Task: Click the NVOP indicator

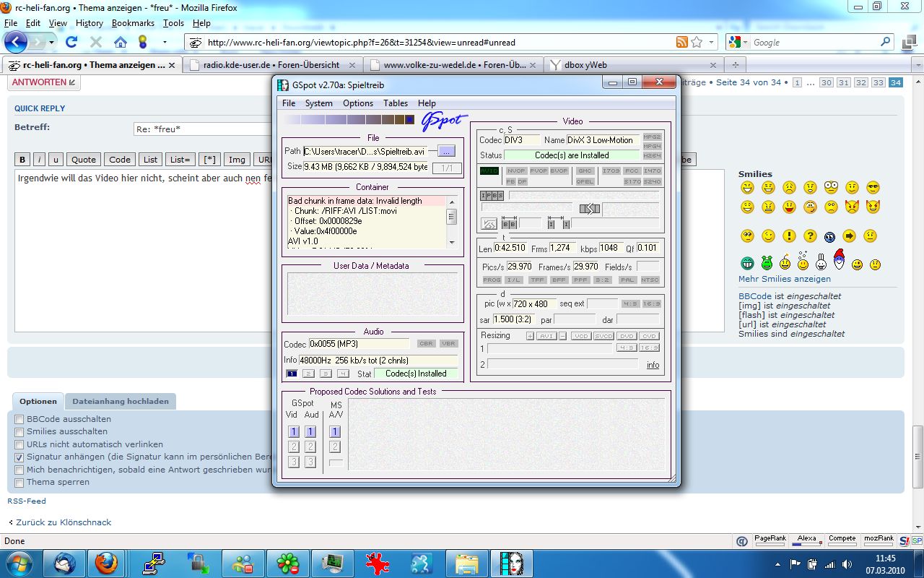Action: [x=516, y=171]
